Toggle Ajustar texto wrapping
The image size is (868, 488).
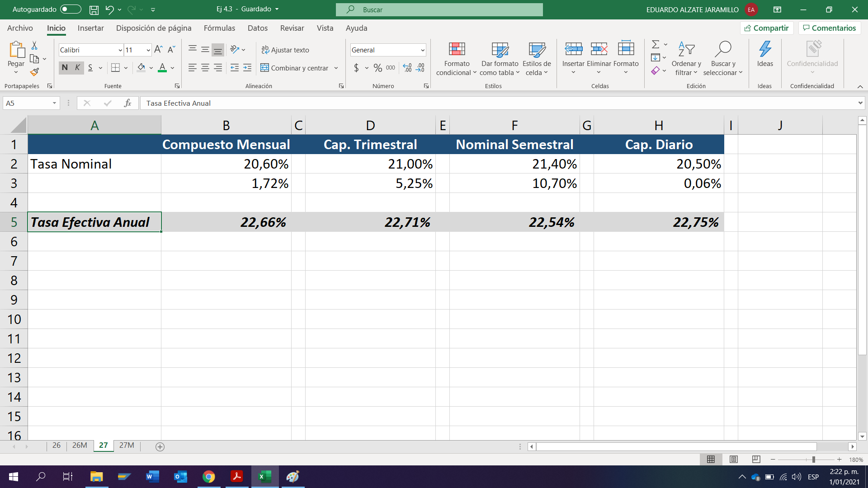285,50
